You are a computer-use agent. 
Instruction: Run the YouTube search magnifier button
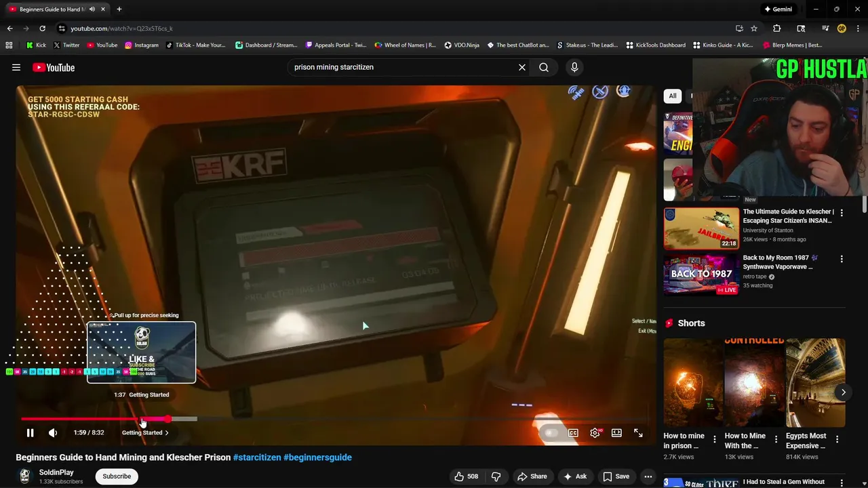[544, 67]
